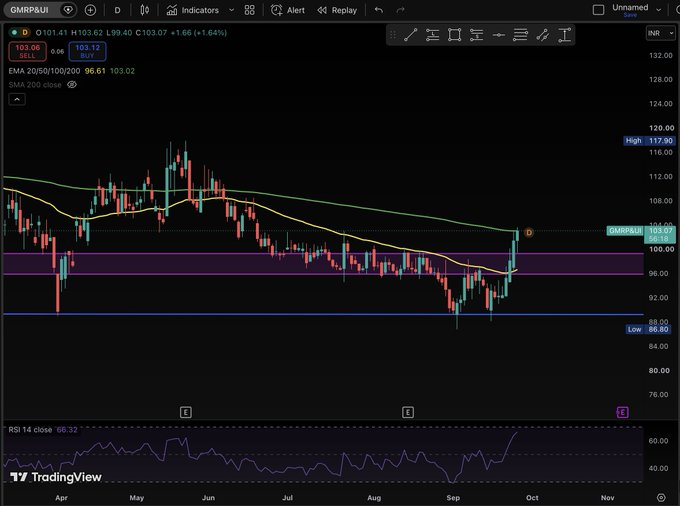Select the blue horizontal support line

(x=323, y=314)
